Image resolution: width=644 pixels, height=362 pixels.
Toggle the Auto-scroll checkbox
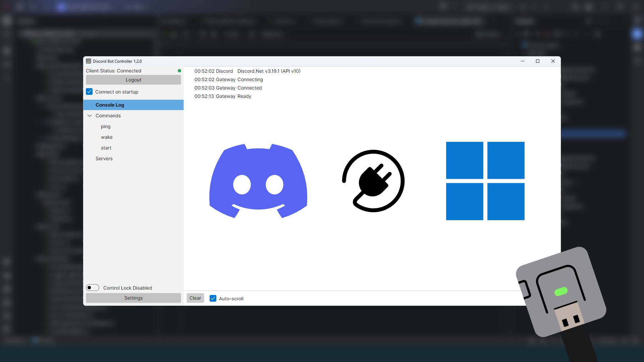click(213, 298)
